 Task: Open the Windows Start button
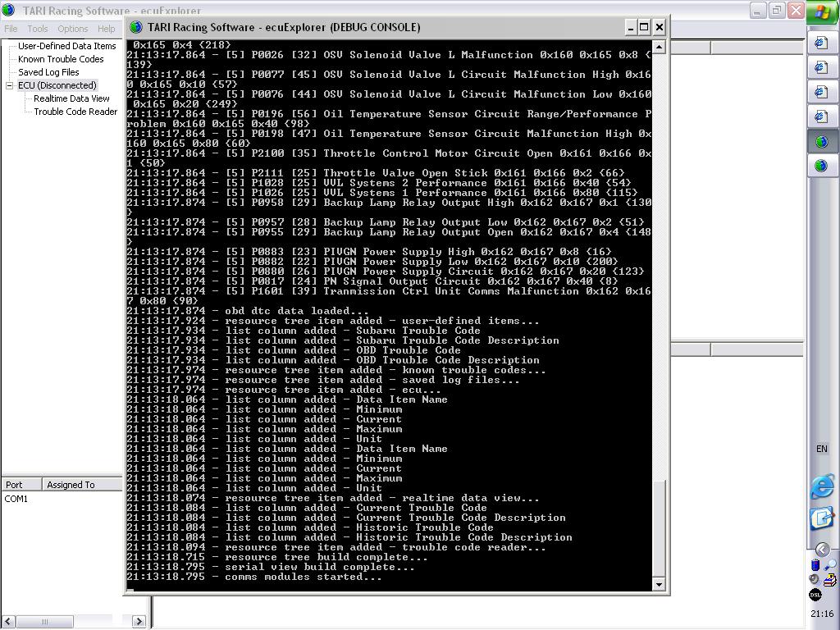(823, 11)
